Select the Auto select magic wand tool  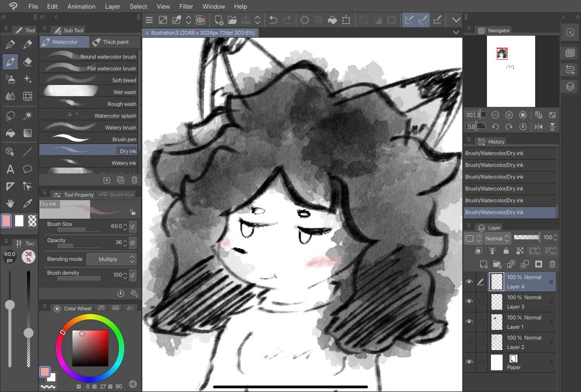click(27, 116)
